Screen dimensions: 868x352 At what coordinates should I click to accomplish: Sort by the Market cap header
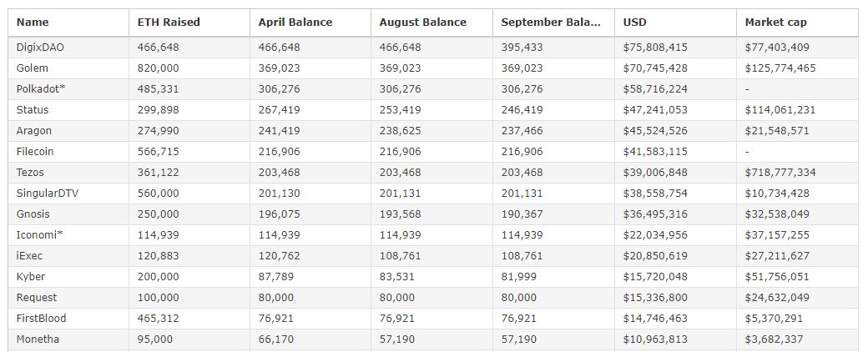click(775, 23)
